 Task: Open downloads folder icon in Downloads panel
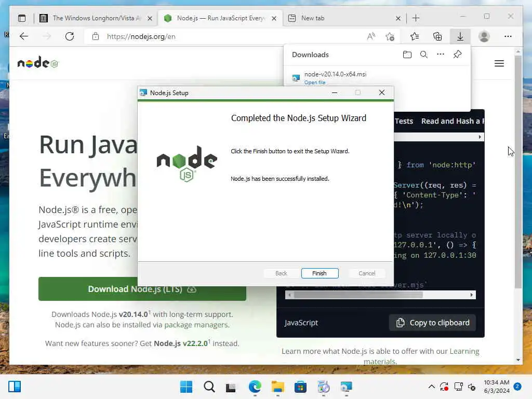[x=407, y=55]
